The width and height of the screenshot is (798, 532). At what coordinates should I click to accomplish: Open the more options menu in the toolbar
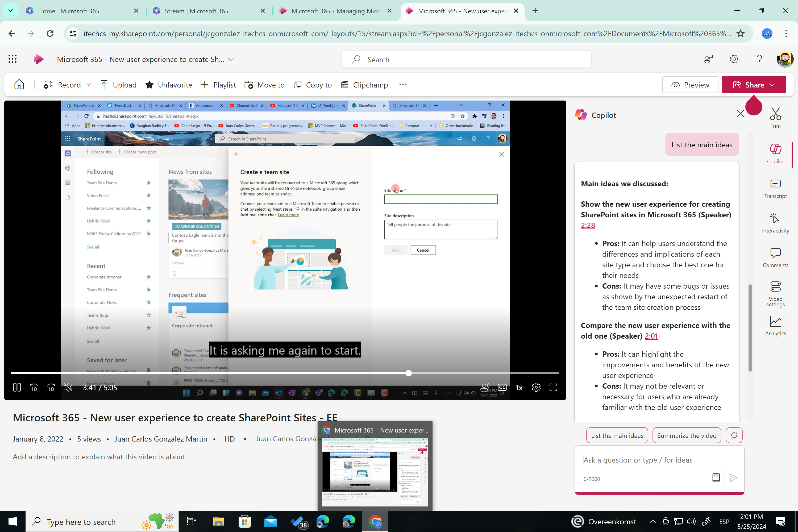[x=403, y=85]
